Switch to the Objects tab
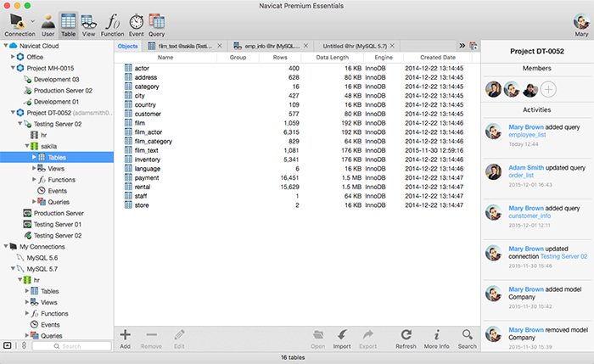The image size is (594, 364). click(127, 46)
